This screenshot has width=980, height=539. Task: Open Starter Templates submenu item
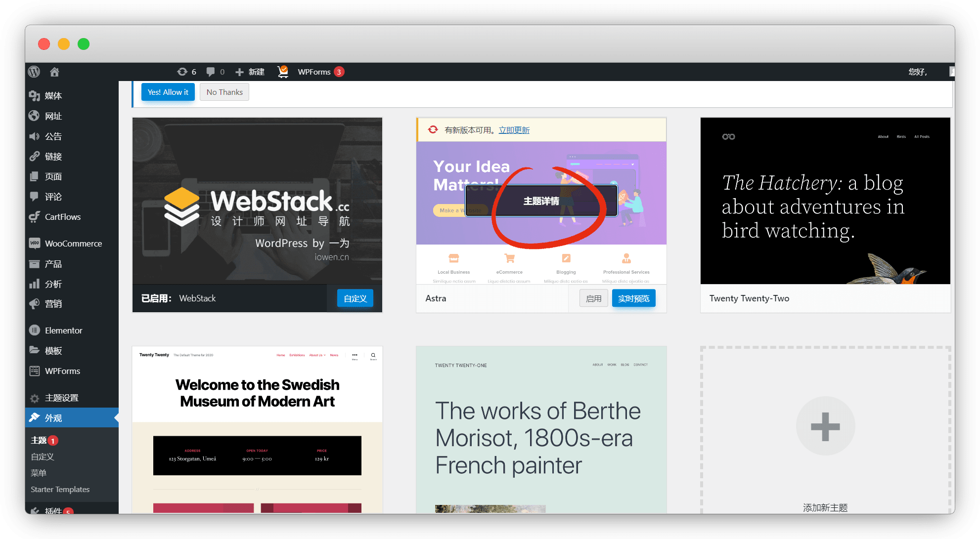tap(60, 489)
